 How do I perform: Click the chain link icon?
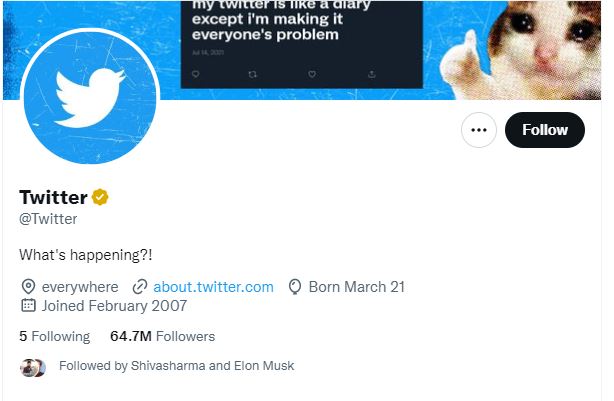click(x=140, y=287)
